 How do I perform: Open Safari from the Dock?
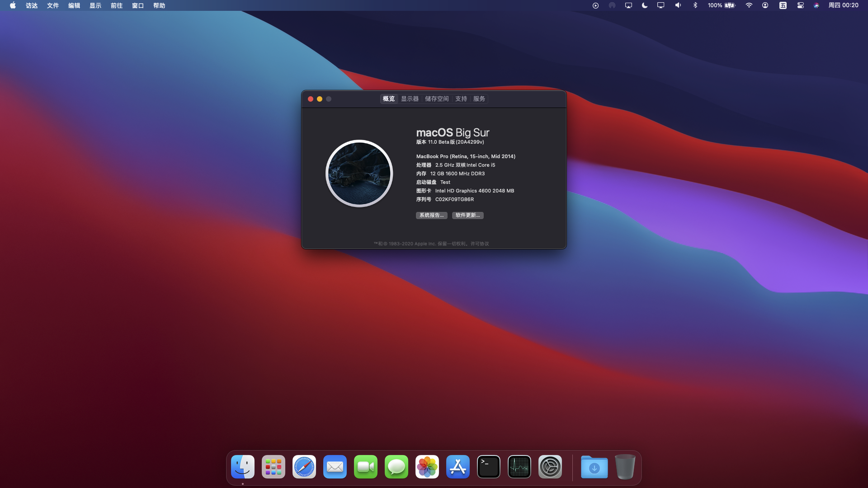pyautogui.click(x=304, y=467)
